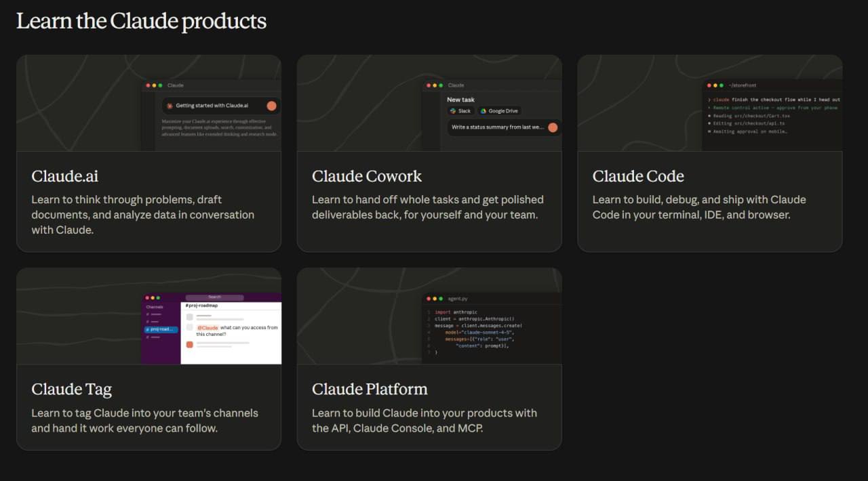The height and width of the screenshot is (481, 868).
Task: Click the grey avatar beside the '@Claude' message
Action: 190,327
